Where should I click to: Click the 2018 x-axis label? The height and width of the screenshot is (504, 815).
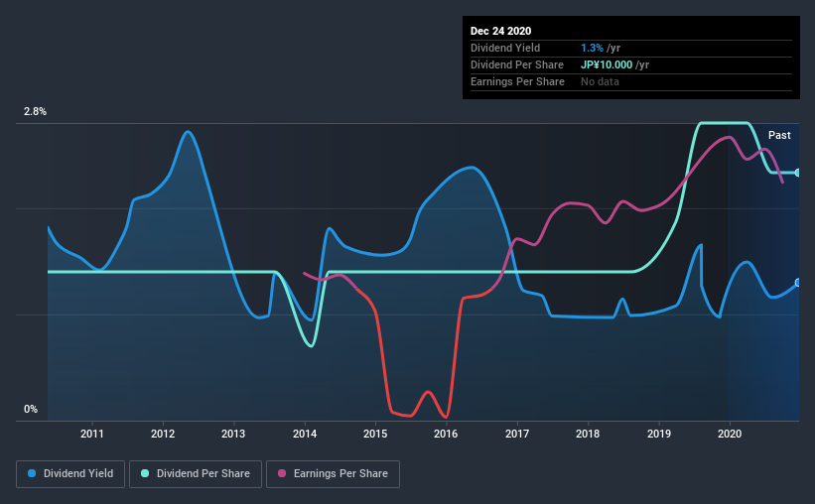[x=588, y=434]
